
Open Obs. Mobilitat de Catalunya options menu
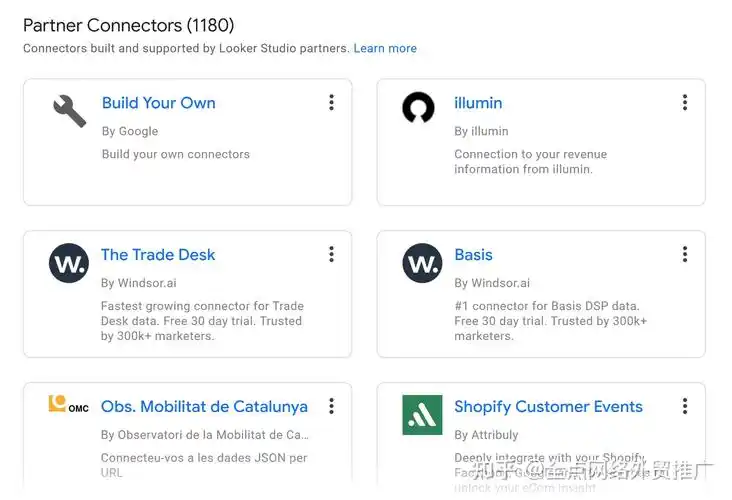click(x=331, y=407)
